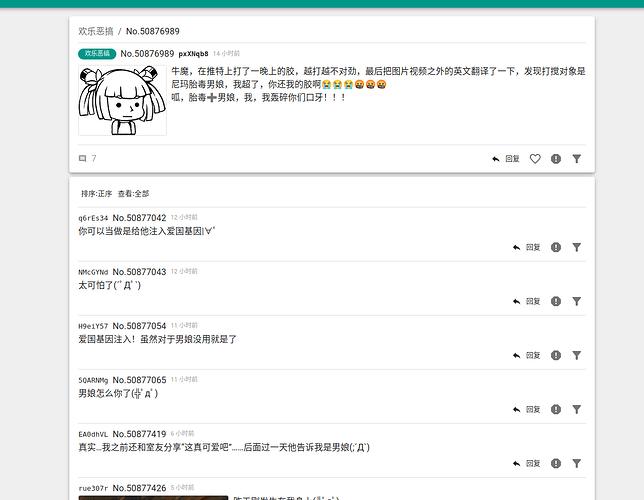644x500 pixels.
Task: Filter icon for post No.50877042
Action: tap(577, 247)
